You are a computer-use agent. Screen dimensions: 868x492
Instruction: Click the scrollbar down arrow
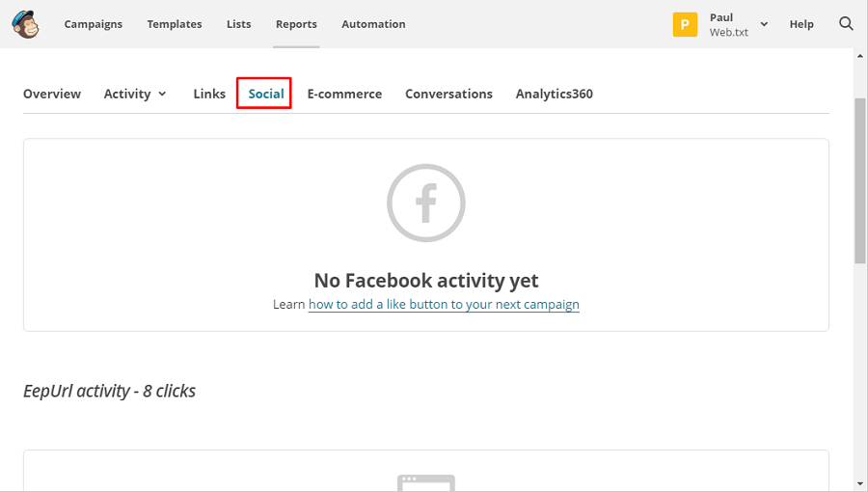coord(859,484)
